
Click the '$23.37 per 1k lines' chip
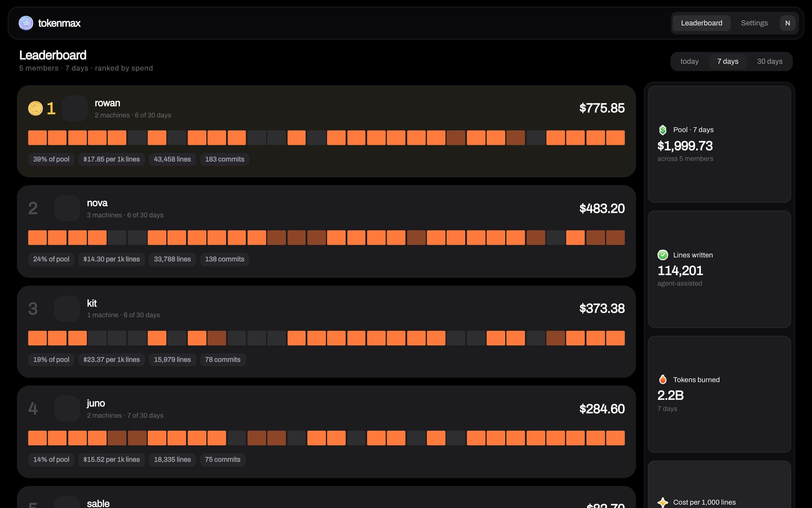pyautogui.click(x=111, y=359)
